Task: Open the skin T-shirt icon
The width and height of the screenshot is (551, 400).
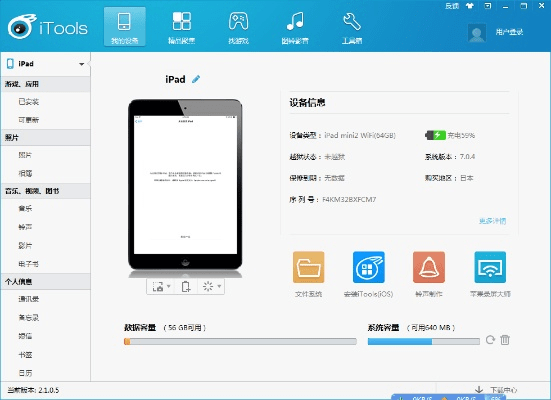Action: (470, 6)
